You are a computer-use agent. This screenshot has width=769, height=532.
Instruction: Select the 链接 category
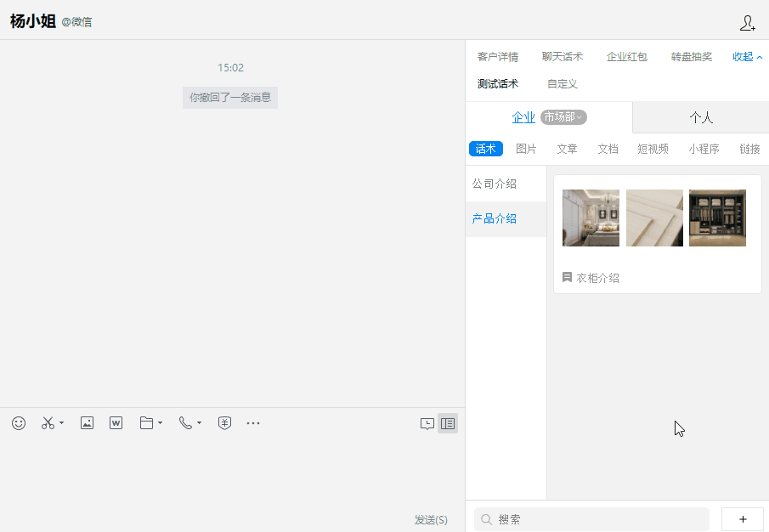[749, 149]
